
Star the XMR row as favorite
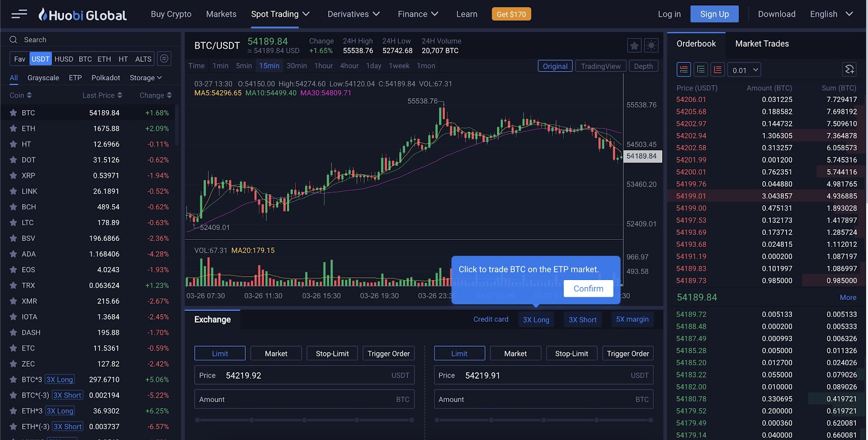[13, 301]
